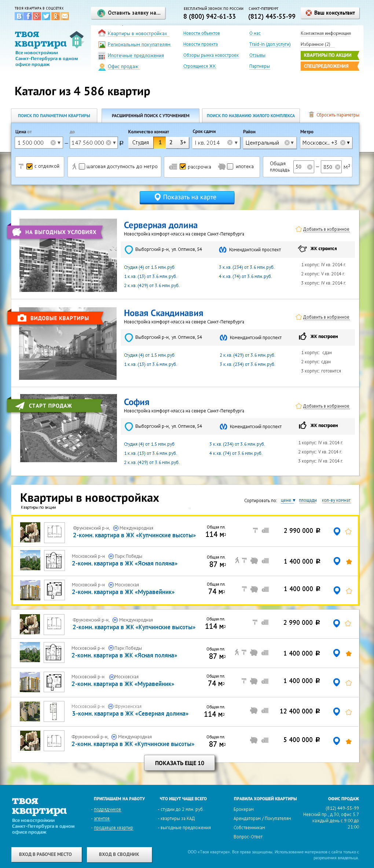
Task: Clear the Московск.. +3 metro selection
Action: [342, 143]
